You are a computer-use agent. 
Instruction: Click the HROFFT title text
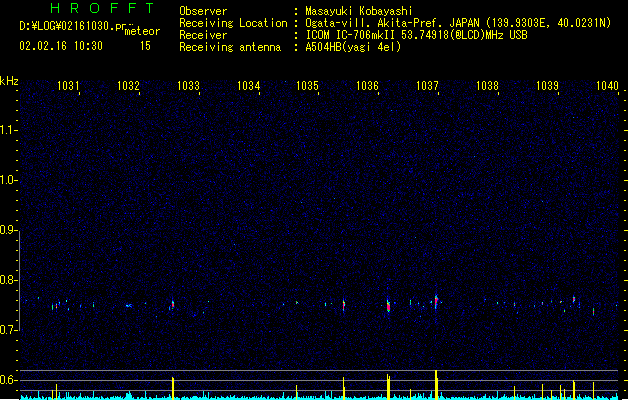pyautogui.click(x=102, y=8)
